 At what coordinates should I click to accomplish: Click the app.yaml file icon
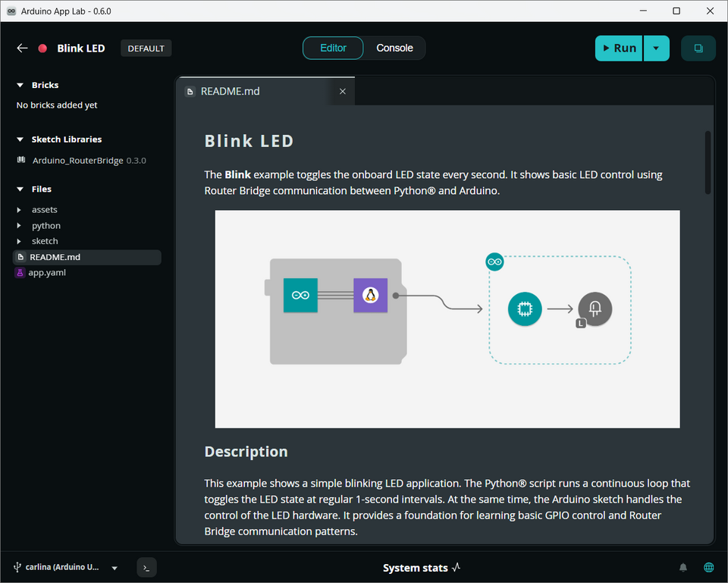20,273
